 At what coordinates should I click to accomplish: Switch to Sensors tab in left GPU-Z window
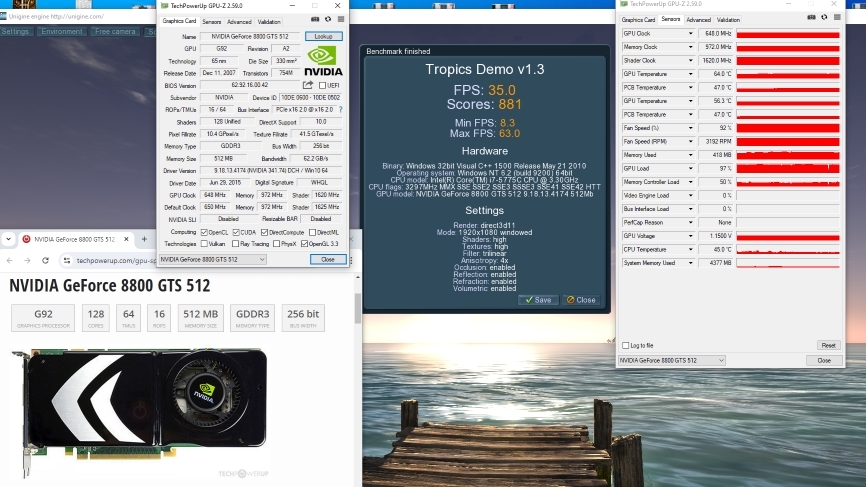pos(212,22)
